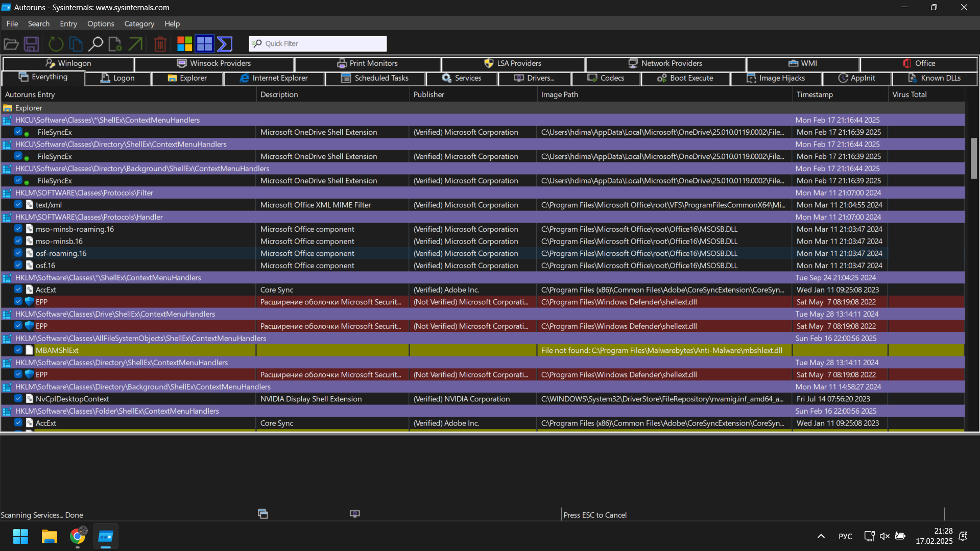Click the Find magnifier toolbar icon
Image resolution: width=980 pixels, height=551 pixels.
(95, 44)
